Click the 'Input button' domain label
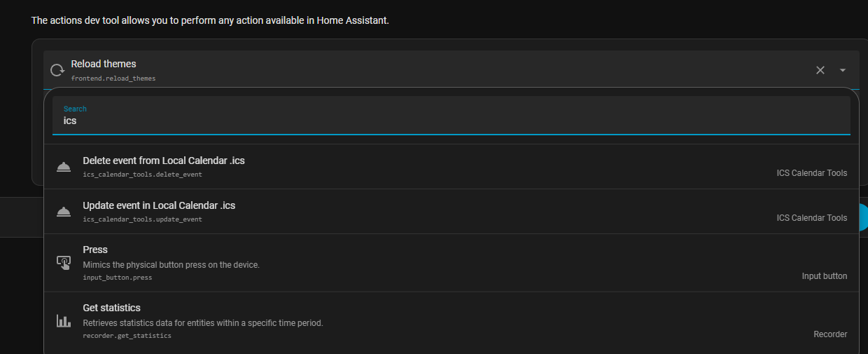Image resolution: width=868 pixels, height=354 pixels. 824,276
